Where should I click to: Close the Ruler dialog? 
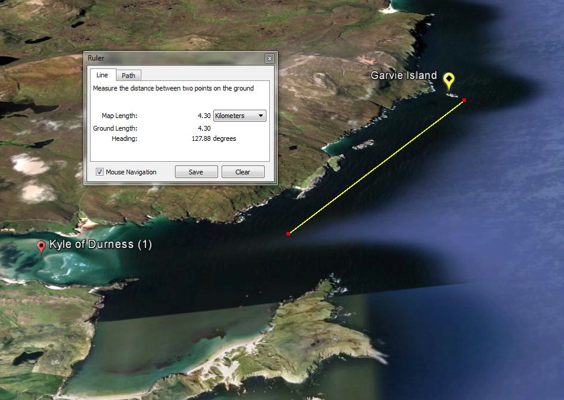pos(269,58)
